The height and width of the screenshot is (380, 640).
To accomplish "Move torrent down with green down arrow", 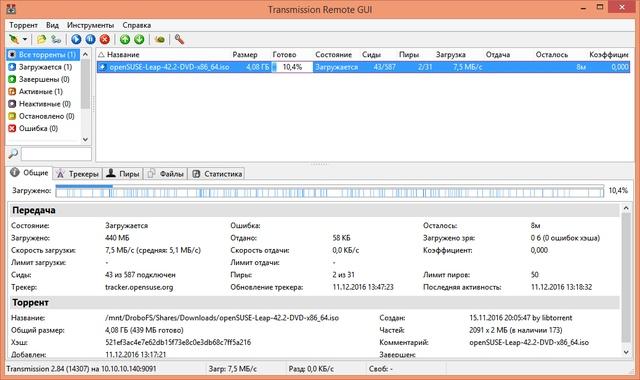I will click(139, 39).
